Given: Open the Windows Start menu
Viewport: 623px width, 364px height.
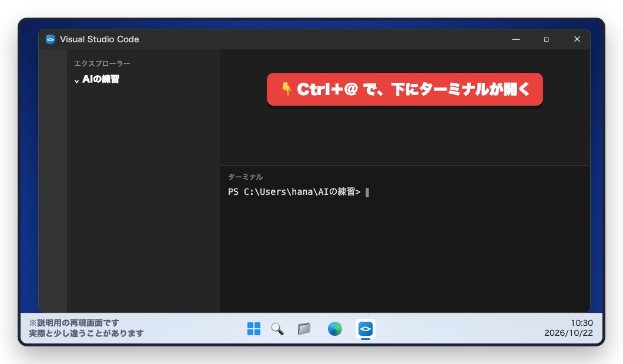Looking at the screenshot, I should click(x=254, y=329).
